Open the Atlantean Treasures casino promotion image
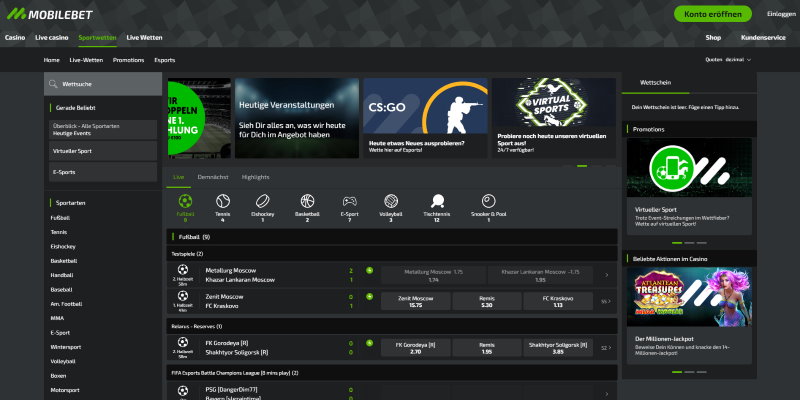Screen dimensions: 800x400 (x=689, y=297)
